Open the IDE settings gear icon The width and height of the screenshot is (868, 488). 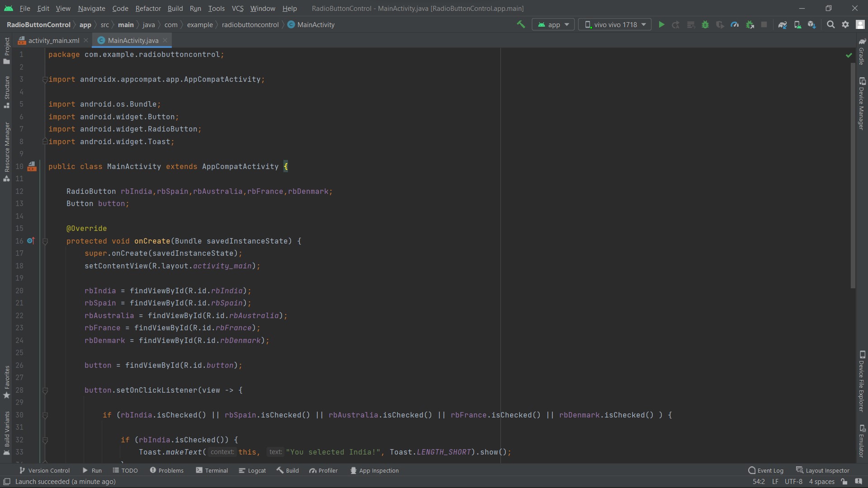[x=845, y=24]
